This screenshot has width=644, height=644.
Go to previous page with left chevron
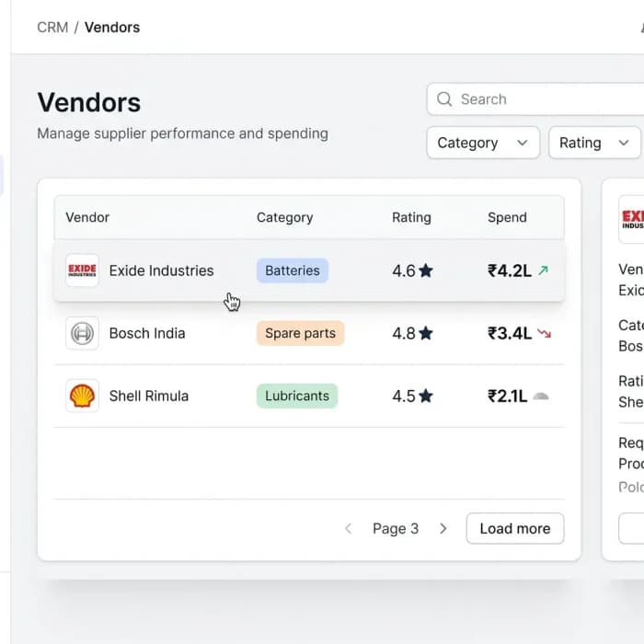pyautogui.click(x=349, y=528)
